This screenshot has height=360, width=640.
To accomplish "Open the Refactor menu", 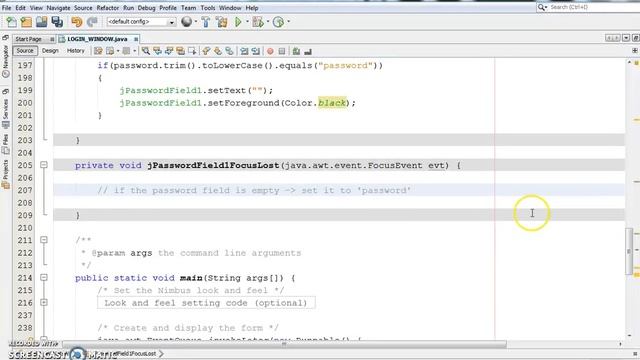I will pos(108,8).
